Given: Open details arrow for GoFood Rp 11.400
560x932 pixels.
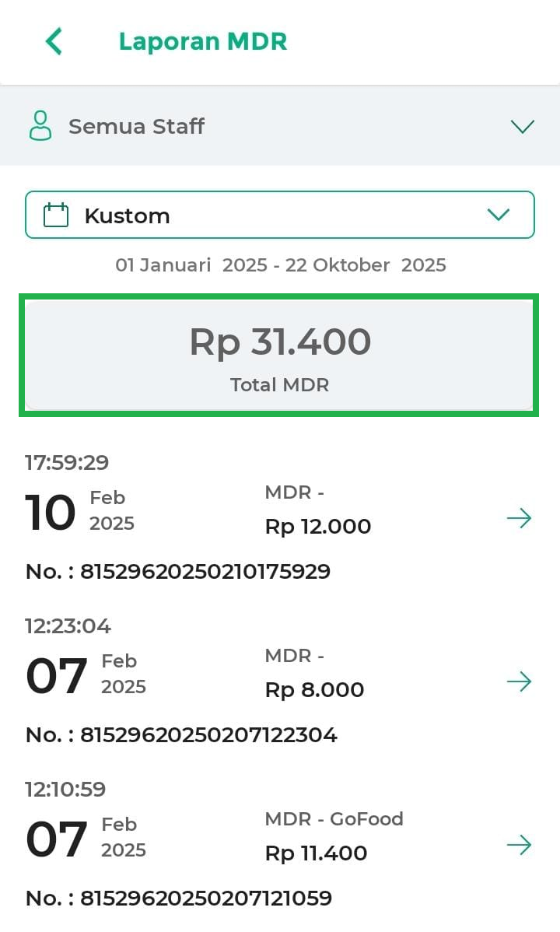Looking at the screenshot, I should click(519, 845).
